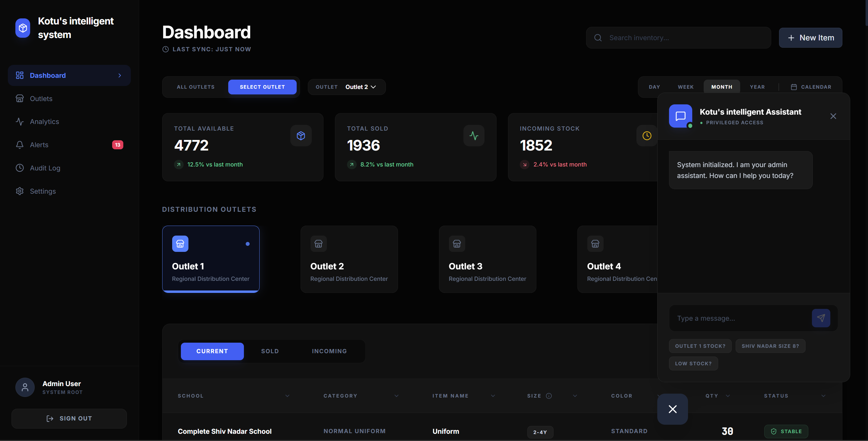Switch to the Sold tab
The height and width of the screenshot is (441, 868).
[270, 351]
